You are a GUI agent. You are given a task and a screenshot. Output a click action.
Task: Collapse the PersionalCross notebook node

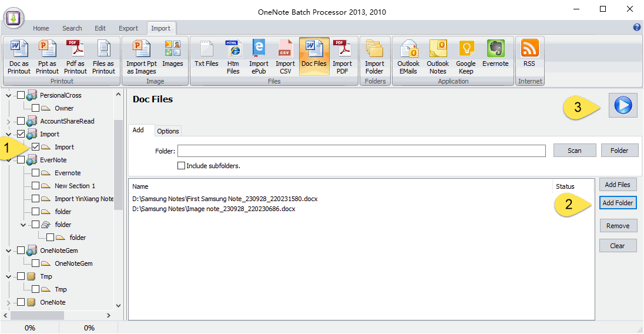(x=8, y=95)
